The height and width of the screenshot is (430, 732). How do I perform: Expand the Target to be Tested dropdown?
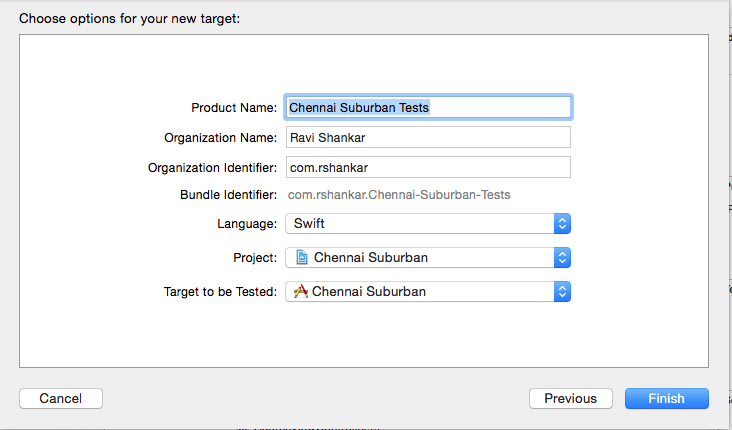pyautogui.click(x=428, y=292)
